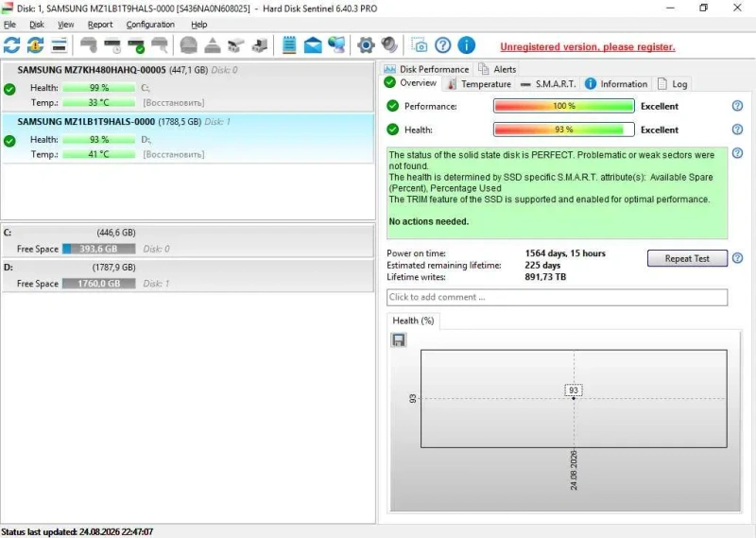The width and height of the screenshot is (756, 538).
Task: Click the Disk 0 Temp 33 °C bar
Action: (99, 103)
